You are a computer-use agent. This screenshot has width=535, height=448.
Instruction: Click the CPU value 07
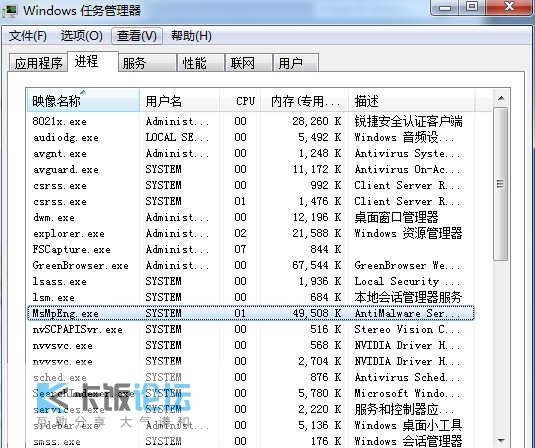tap(240, 249)
